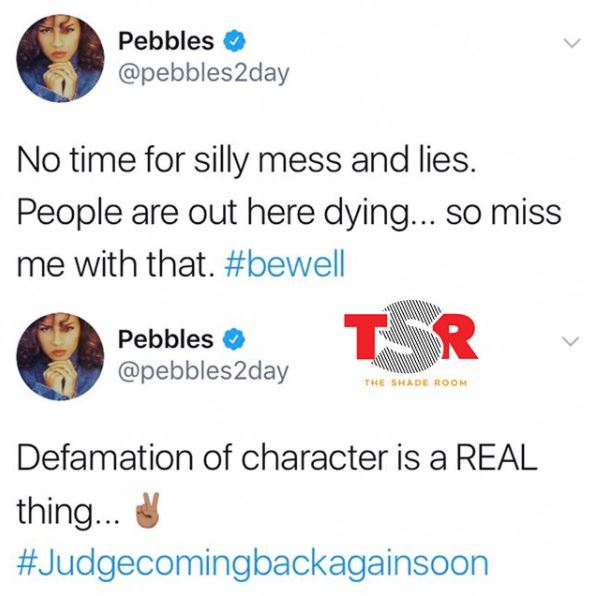Select the "No time for silly mess" line
Viewport: 592px width, 596px height.
click(x=246, y=160)
